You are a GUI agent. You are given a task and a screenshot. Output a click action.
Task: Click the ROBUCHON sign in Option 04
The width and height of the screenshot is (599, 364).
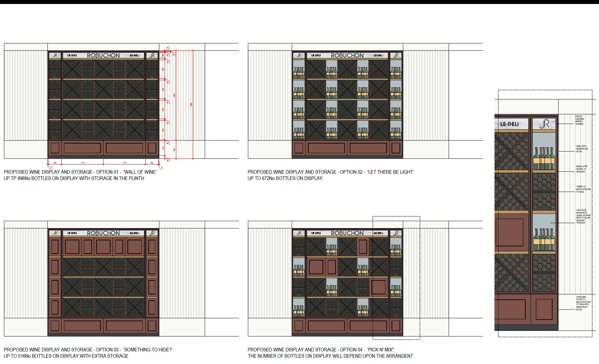[347, 233]
